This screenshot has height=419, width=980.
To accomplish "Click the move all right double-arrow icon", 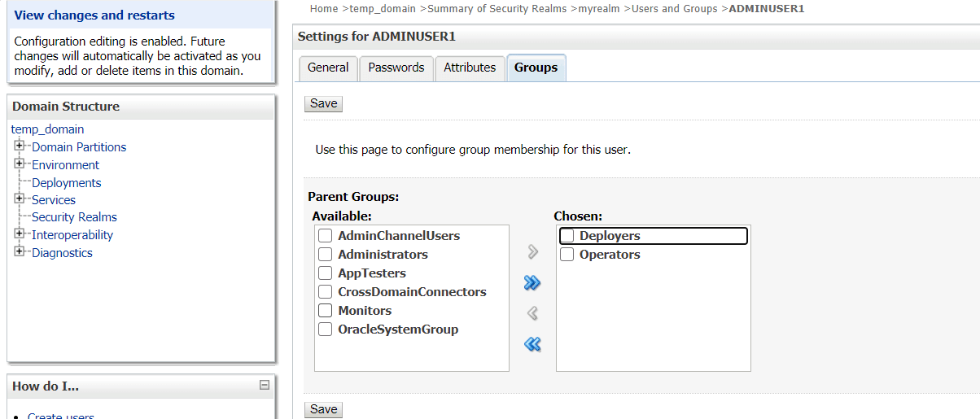I will [532, 283].
